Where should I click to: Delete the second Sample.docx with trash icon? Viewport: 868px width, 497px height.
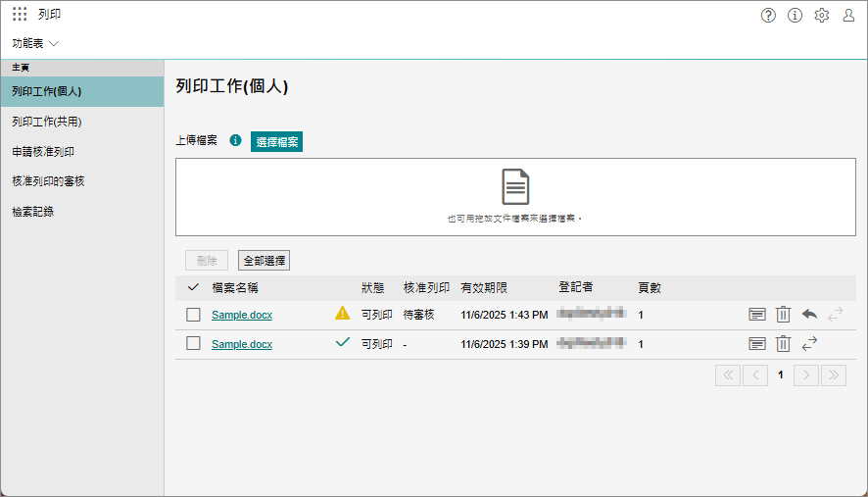click(783, 344)
